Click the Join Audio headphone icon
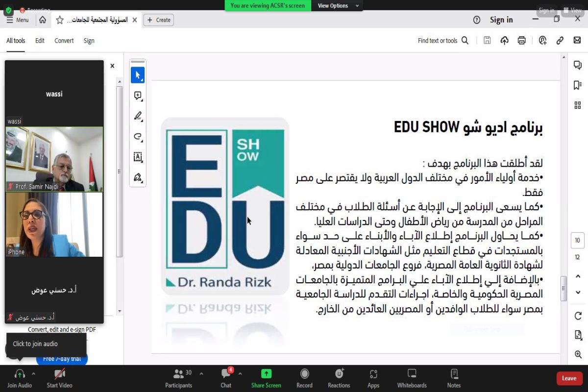This screenshot has height=392, width=588. (x=20, y=374)
